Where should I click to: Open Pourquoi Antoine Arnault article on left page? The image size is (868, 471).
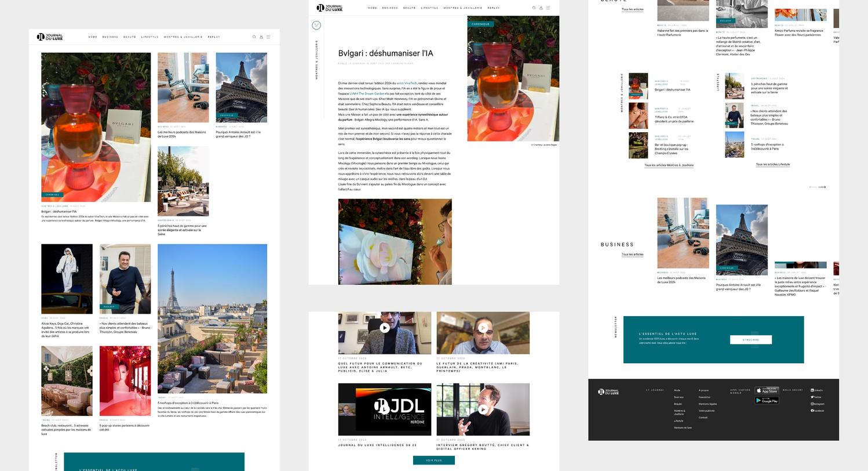[x=238, y=135]
